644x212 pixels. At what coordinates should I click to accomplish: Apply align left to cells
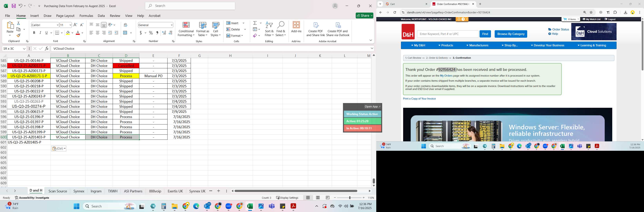pos(91,33)
